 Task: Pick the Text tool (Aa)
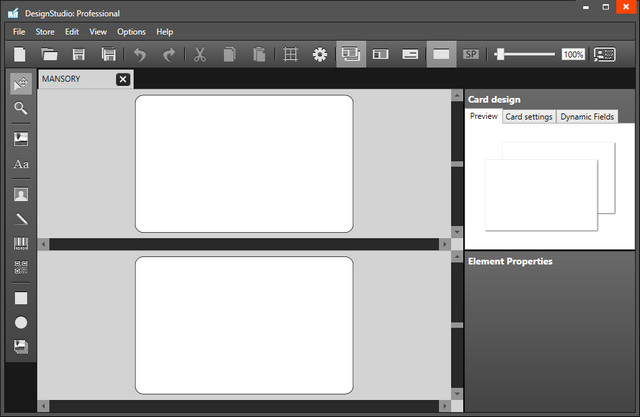click(x=20, y=164)
